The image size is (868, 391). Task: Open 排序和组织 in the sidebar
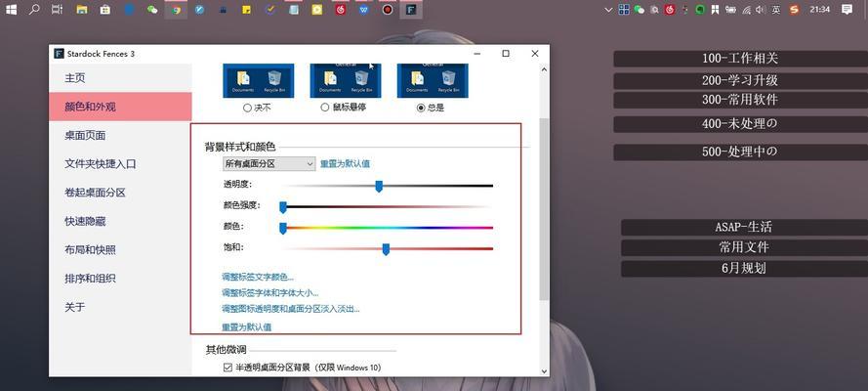tap(120, 278)
